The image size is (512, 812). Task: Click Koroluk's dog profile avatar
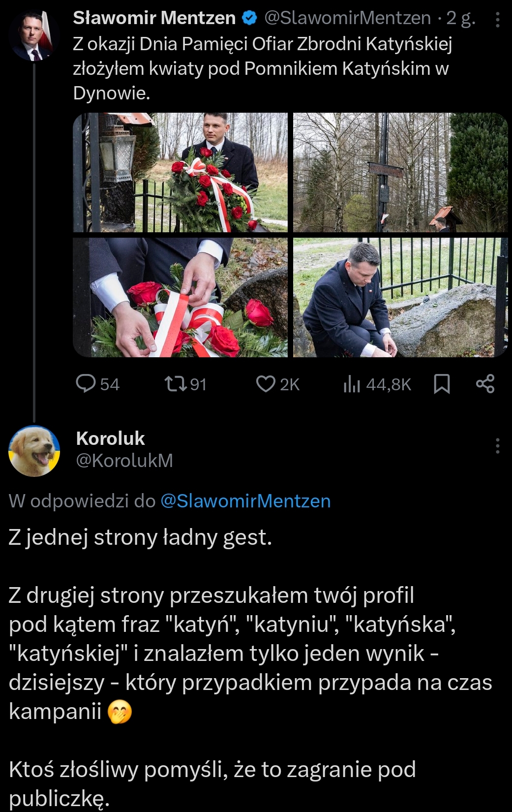click(34, 450)
